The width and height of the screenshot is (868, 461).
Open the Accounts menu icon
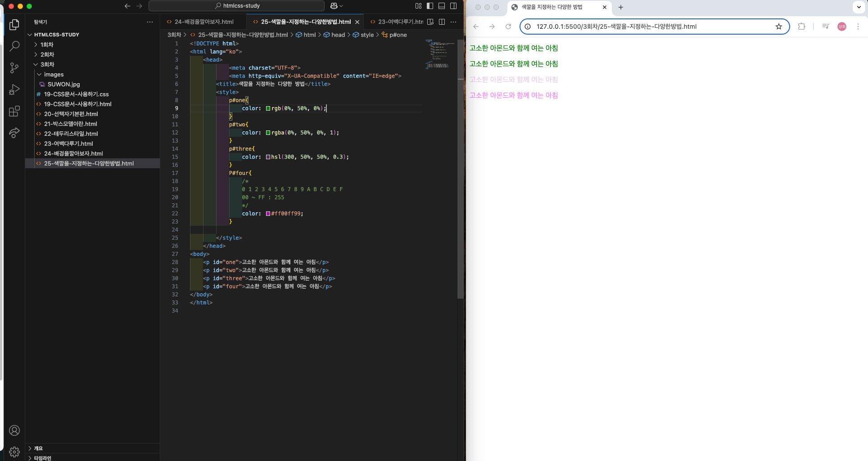[14, 430]
